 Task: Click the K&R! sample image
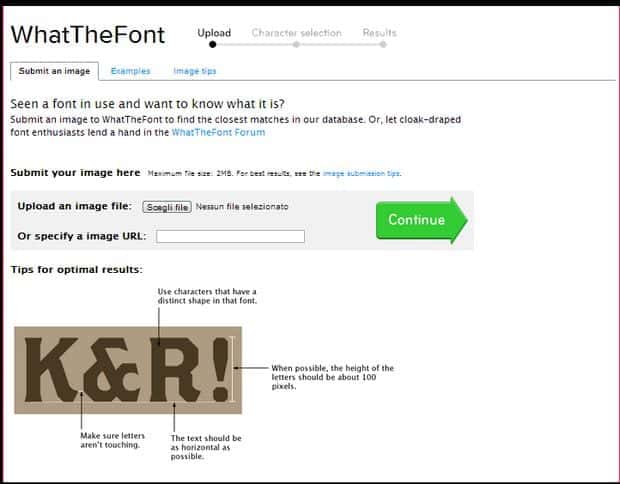128,370
